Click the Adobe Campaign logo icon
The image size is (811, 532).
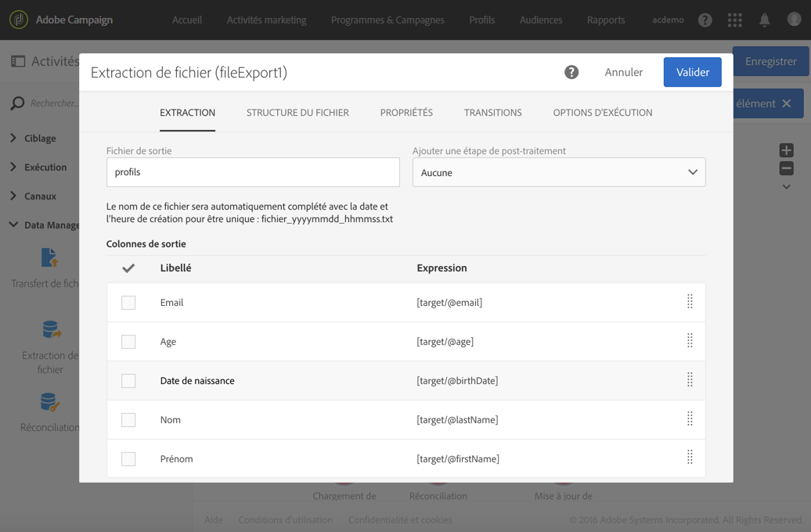[19, 20]
